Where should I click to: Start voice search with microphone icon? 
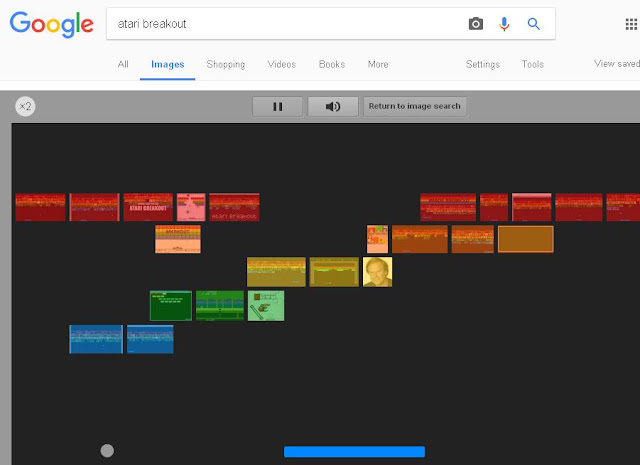coord(504,24)
